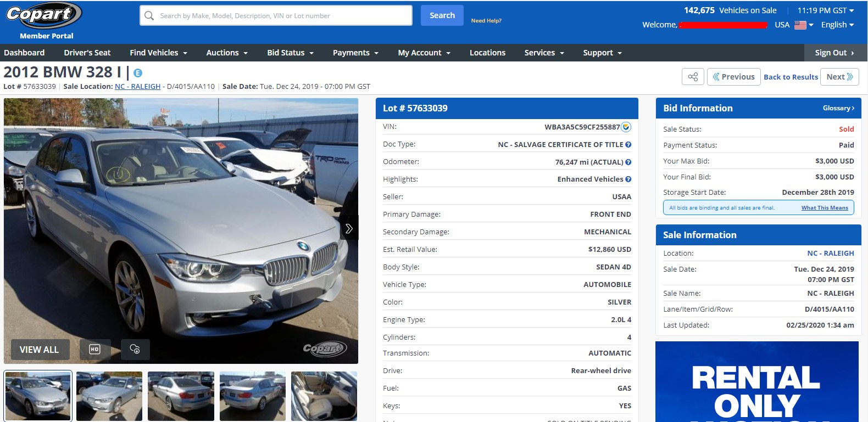Select the first front-angle thumbnail
The height and width of the screenshot is (422, 868).
coord(38,396)
